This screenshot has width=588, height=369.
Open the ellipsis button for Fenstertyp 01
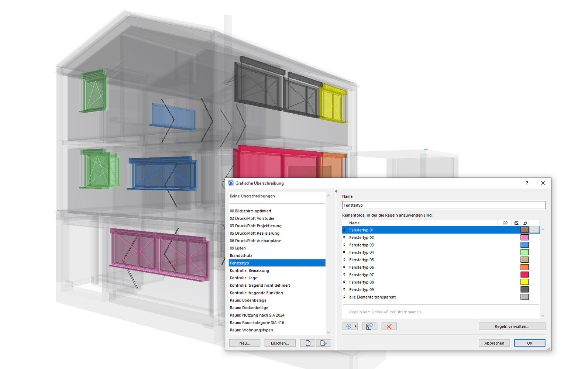(x=534, y=230)
